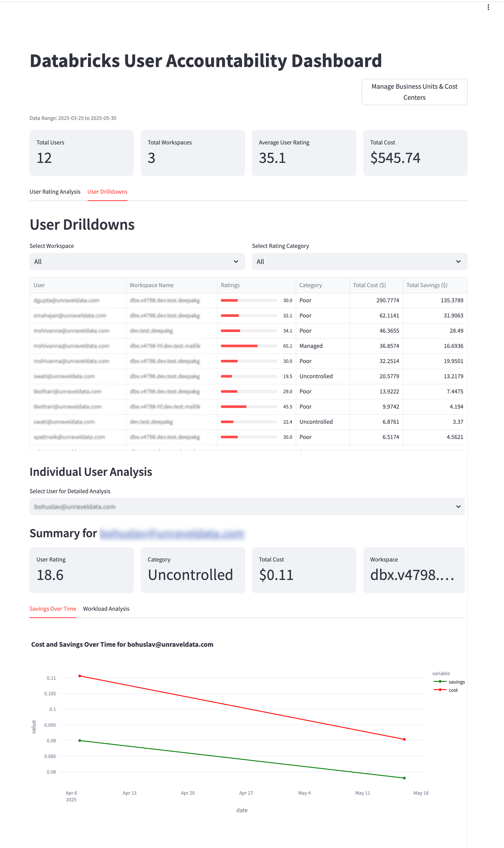Viewport: 504px width, 848px height.
Task: Toggle the savings series in chart legend
Action: tap(452, 682)
